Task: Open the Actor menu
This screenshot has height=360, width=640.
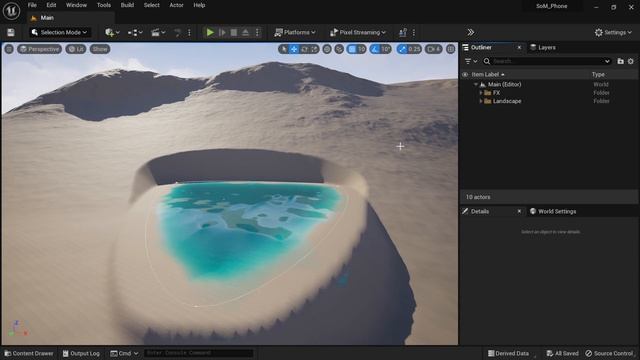Action: coord(176,5)
